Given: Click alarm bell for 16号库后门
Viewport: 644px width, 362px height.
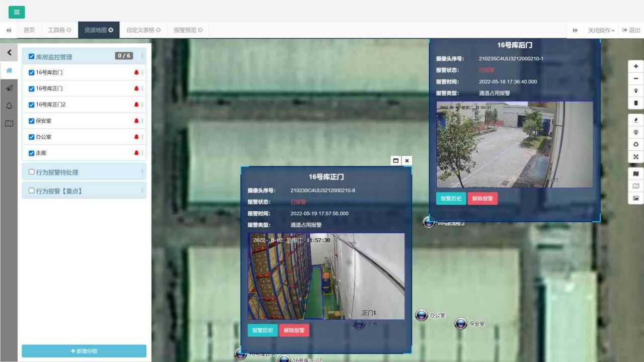Looking at the screenshot, I should (136, 72).
